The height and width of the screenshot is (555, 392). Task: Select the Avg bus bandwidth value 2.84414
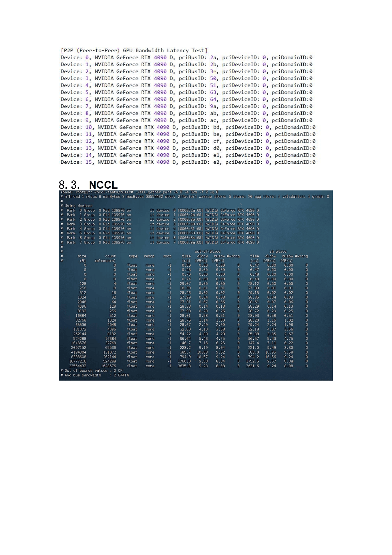(x=121, y=375)
